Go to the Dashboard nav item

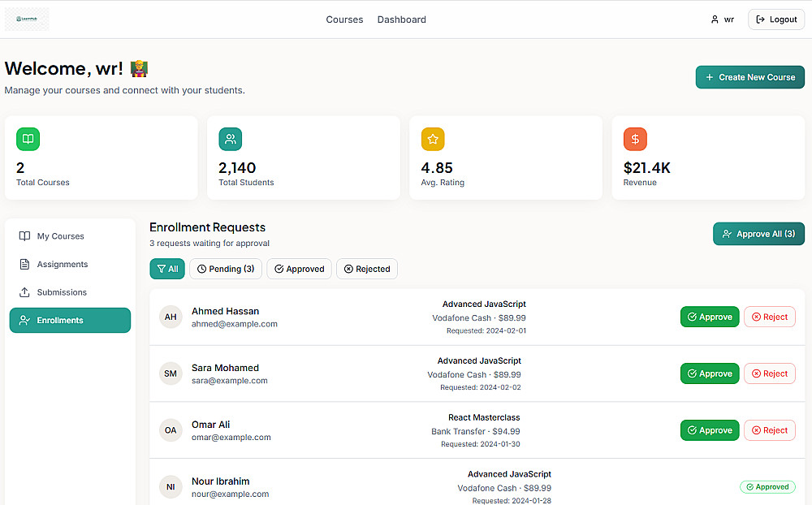pos(401,19)
